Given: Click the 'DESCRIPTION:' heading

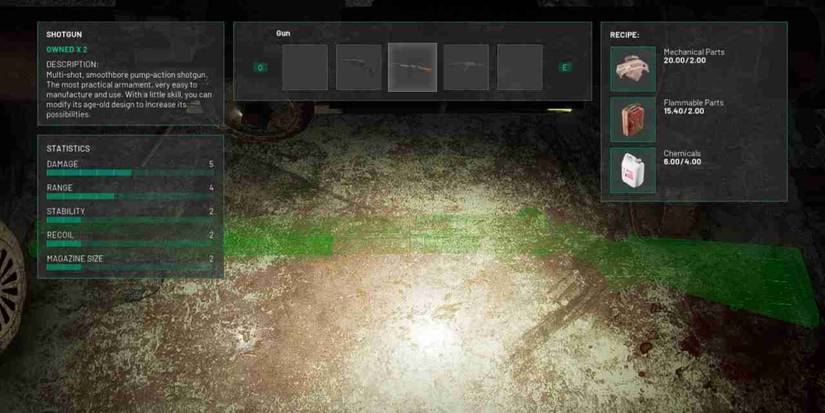Looking at the screenshot, I should 72,64.
